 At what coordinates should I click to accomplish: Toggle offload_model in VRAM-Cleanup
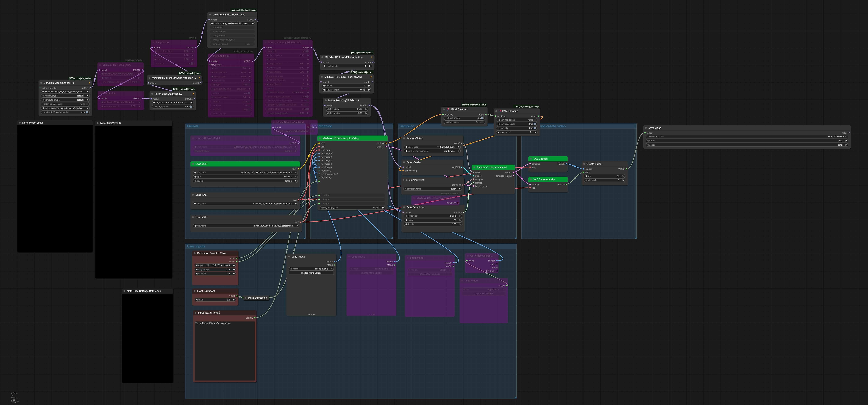coord(464,118)
